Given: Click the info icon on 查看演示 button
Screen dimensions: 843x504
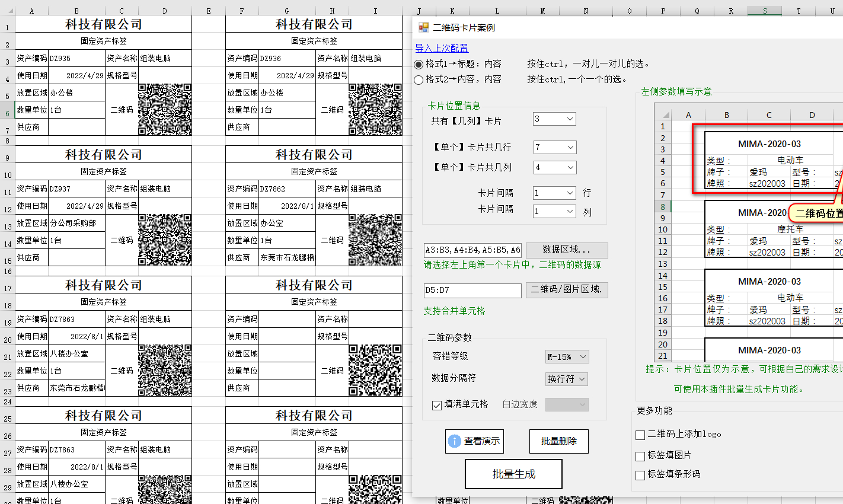Looking at the screenshot, I should [455, 441].
